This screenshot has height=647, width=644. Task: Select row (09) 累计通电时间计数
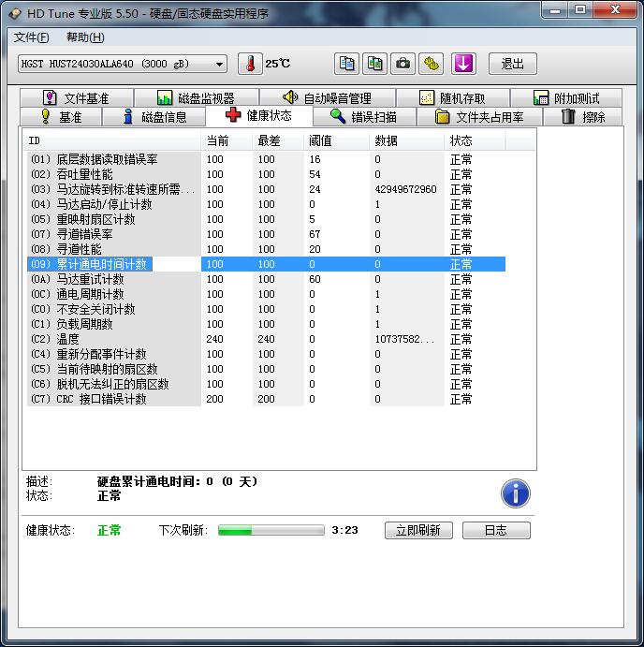[267, 264]
